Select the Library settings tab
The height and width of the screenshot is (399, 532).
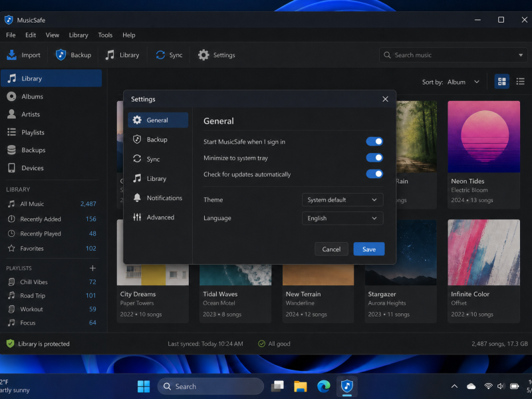158,178
